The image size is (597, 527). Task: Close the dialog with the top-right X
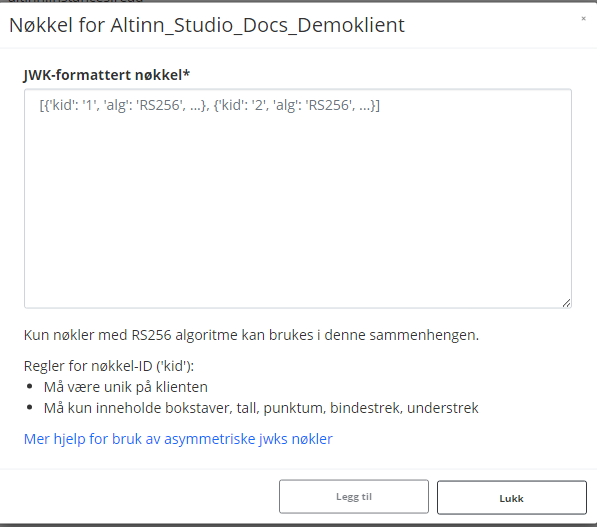583,18
